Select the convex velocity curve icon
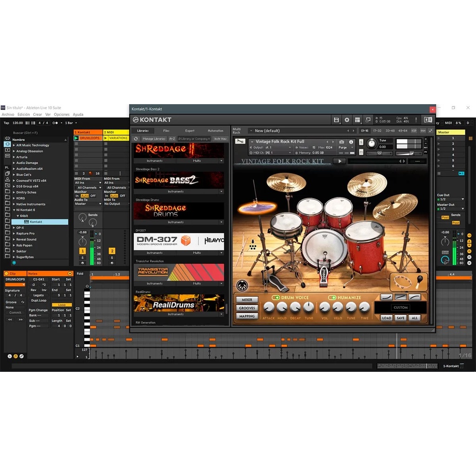The width and height of the screenshot is (476, 476). pyautogui.click(x=414, y=297)
